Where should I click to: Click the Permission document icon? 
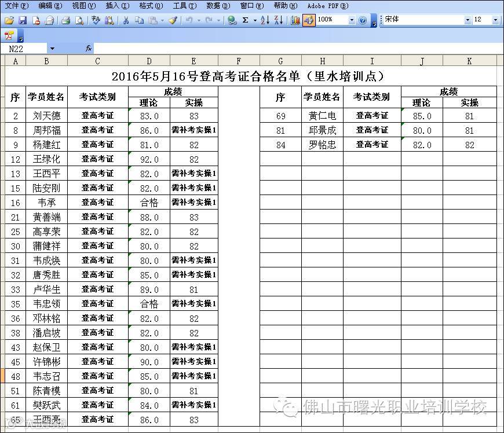pyautogui.click(x=36, y=20)
